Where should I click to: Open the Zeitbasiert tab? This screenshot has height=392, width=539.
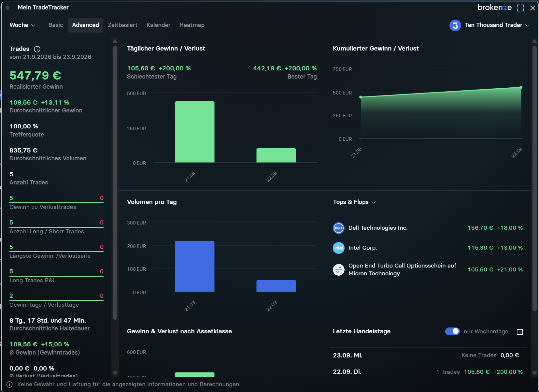click(x=122, y=25)
